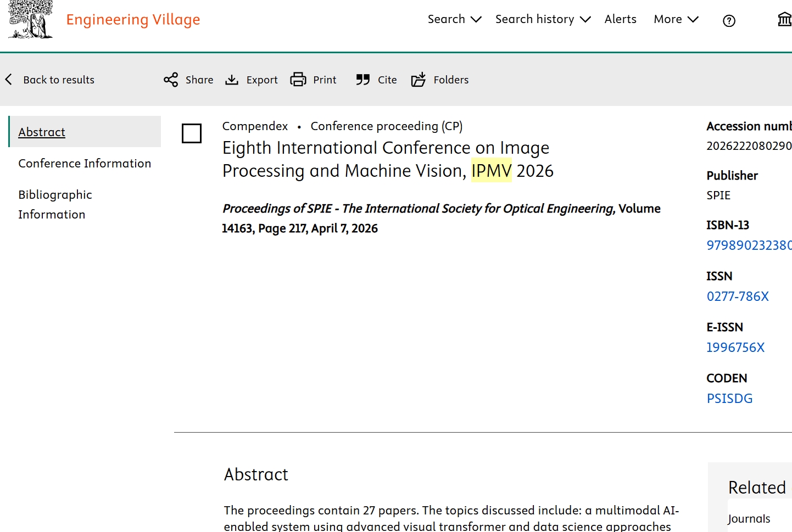Click the Folders save icon

(x=419, y=80)
